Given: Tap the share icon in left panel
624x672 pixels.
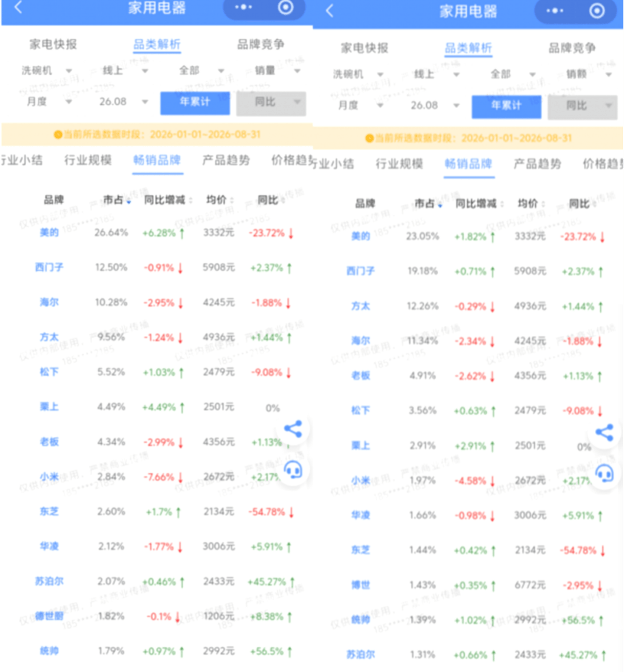Looking at the screenshot, I should [x=293, y=429].
